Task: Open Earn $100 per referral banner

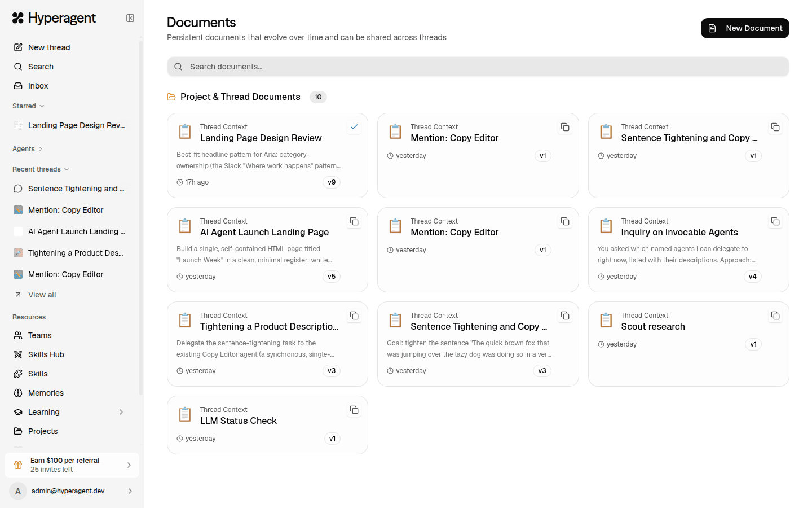Action: coord(72,465)
